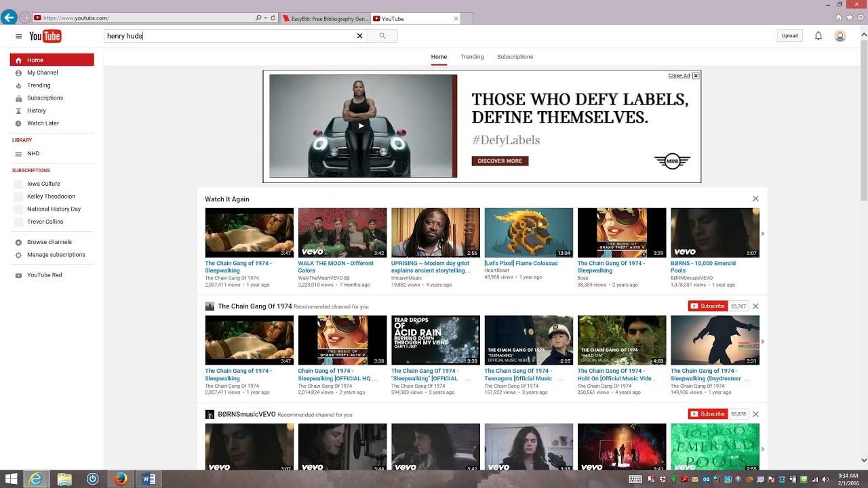
Task: Open the Flame Colossus video thumbnail
Action: click(529, 232)
